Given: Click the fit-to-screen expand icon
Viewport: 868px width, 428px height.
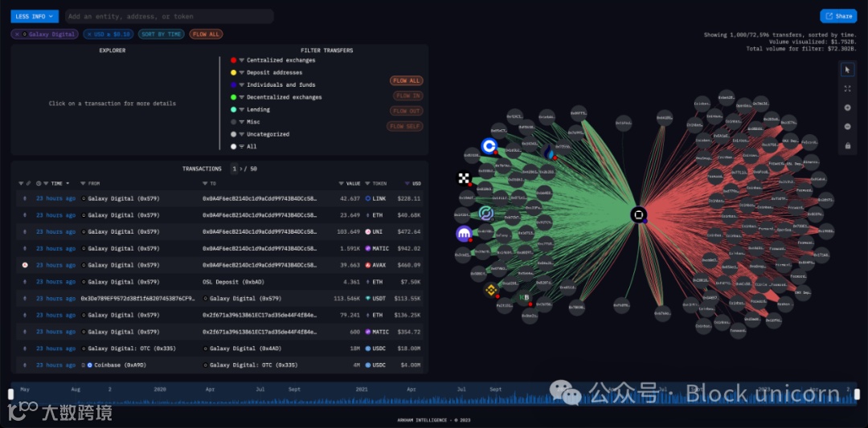Looking at the screenshot, I should pos(848,88).
